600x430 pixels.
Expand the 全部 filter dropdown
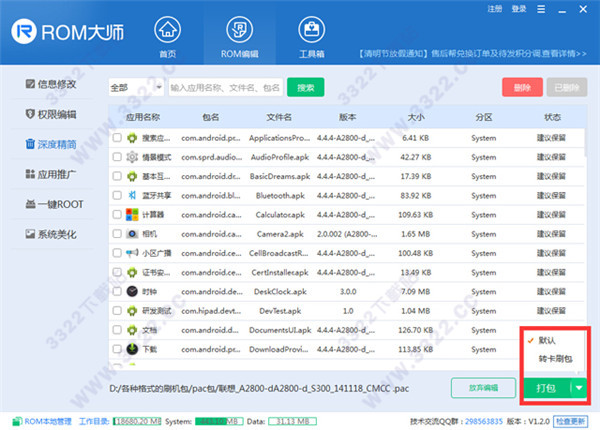(x=134, y=88)
